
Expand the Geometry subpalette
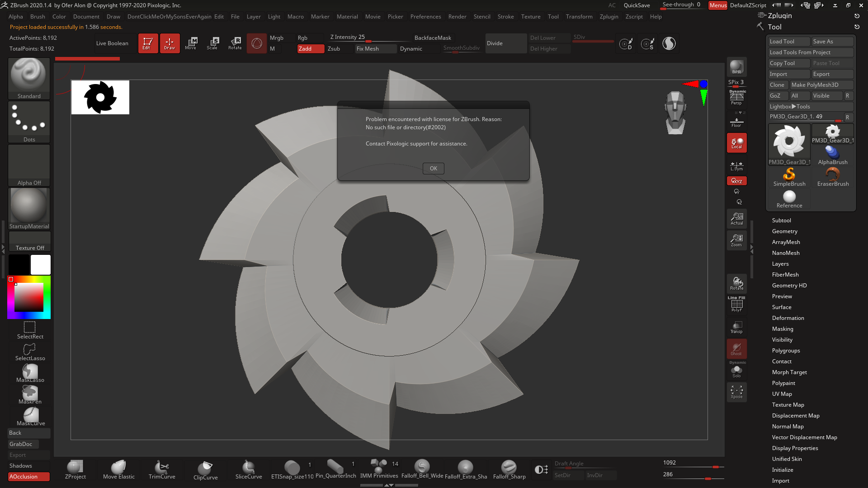tap(785, 231)
